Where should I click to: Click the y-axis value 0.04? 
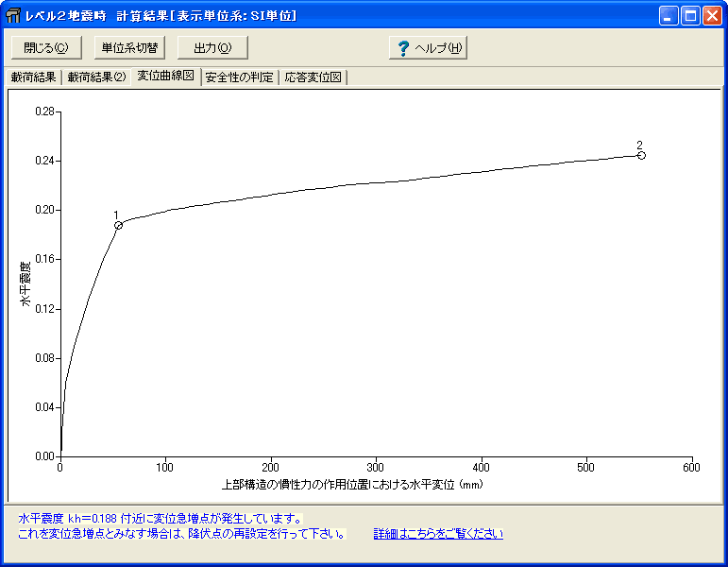point(44,407)
